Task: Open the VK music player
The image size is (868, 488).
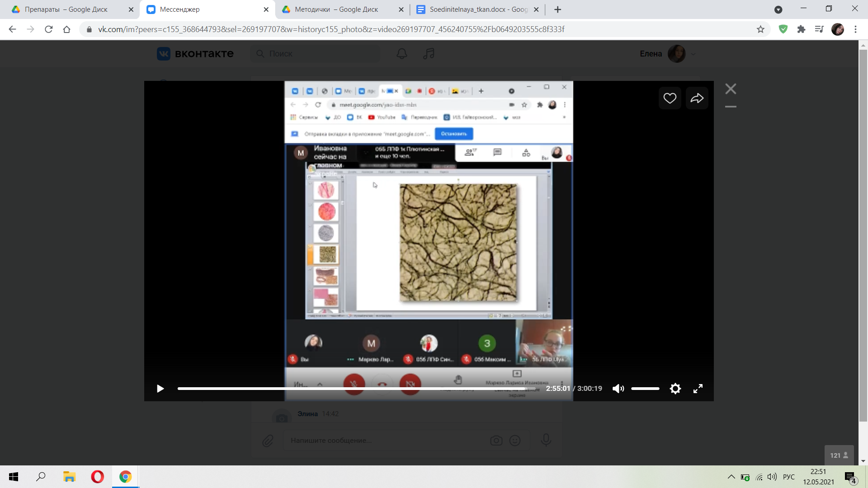Action: click(429, 54)
